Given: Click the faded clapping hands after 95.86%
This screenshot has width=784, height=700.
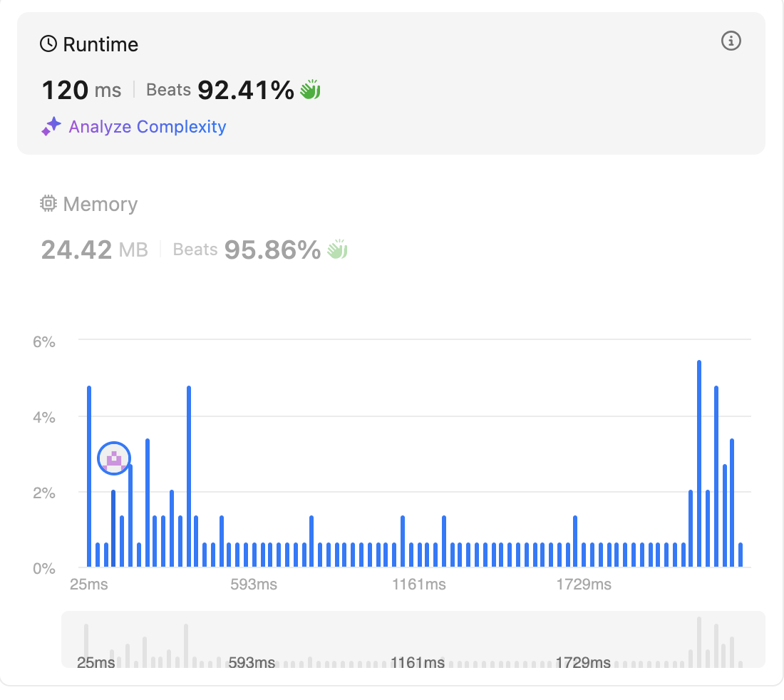Looking at the screenshot, I should point(337,249).
